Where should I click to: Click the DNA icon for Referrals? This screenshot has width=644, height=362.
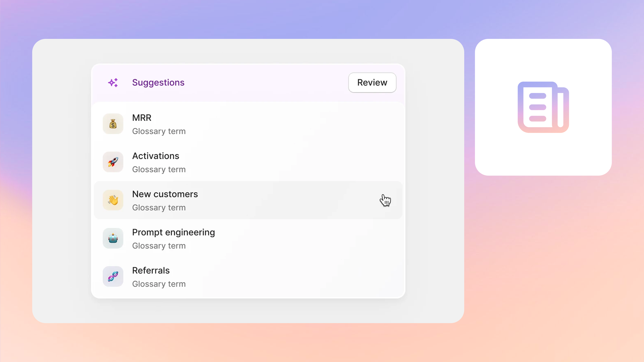113,277
